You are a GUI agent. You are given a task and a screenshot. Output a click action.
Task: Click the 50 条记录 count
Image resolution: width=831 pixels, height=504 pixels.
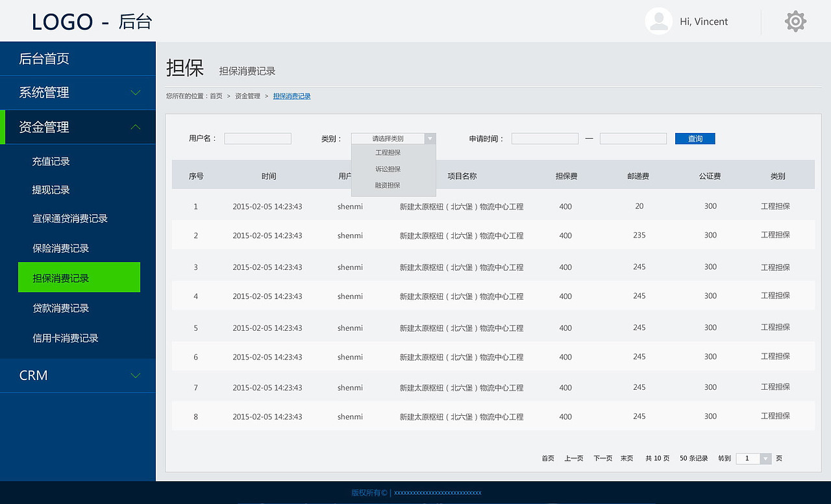[x=694, y=459]
